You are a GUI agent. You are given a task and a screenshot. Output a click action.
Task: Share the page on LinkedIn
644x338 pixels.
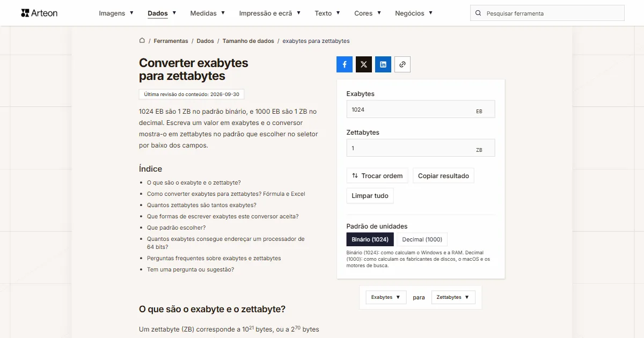[383, 64]
